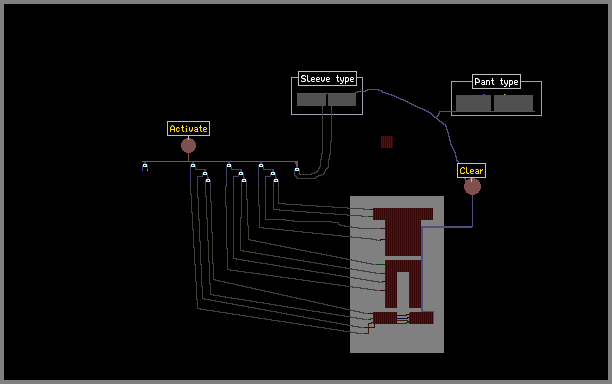Click the top gate under the Activate button
The image size is (612, 384).
coord(193,166)
